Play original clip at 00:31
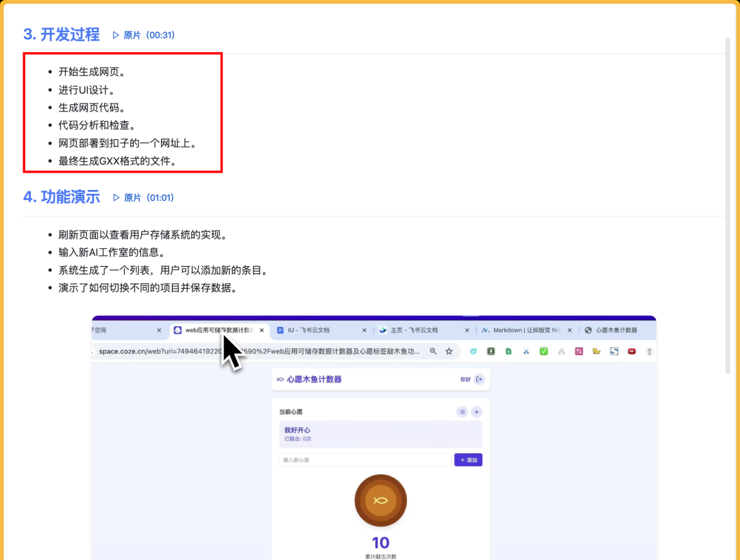Image resolution: width=740 pixels, height=560 pixels. point(143,35)
